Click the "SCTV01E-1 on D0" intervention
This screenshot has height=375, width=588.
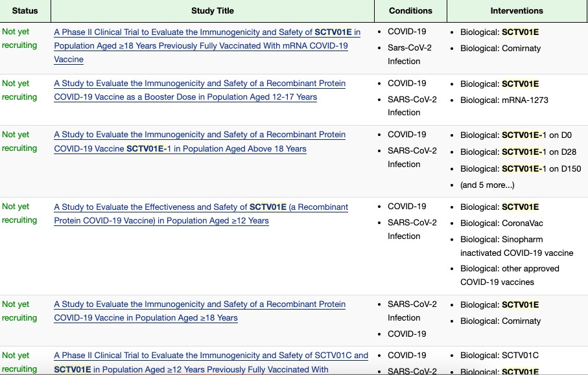[x=516, y=135]
